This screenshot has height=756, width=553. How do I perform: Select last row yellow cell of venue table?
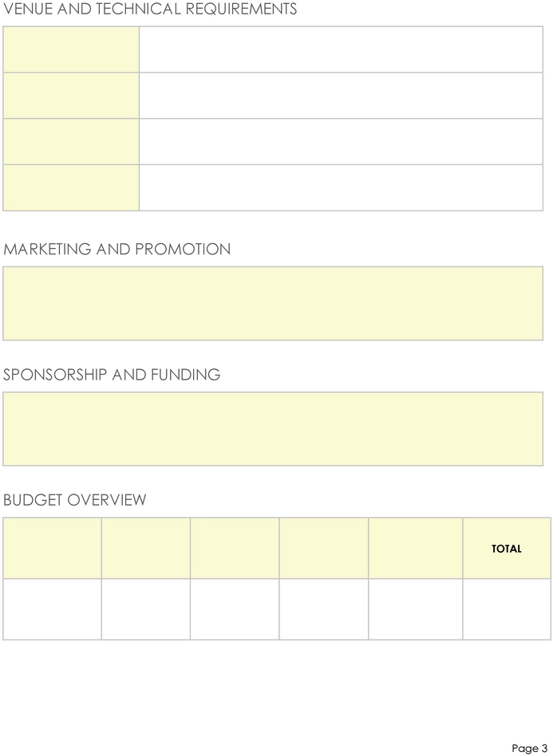pos(71,187)
